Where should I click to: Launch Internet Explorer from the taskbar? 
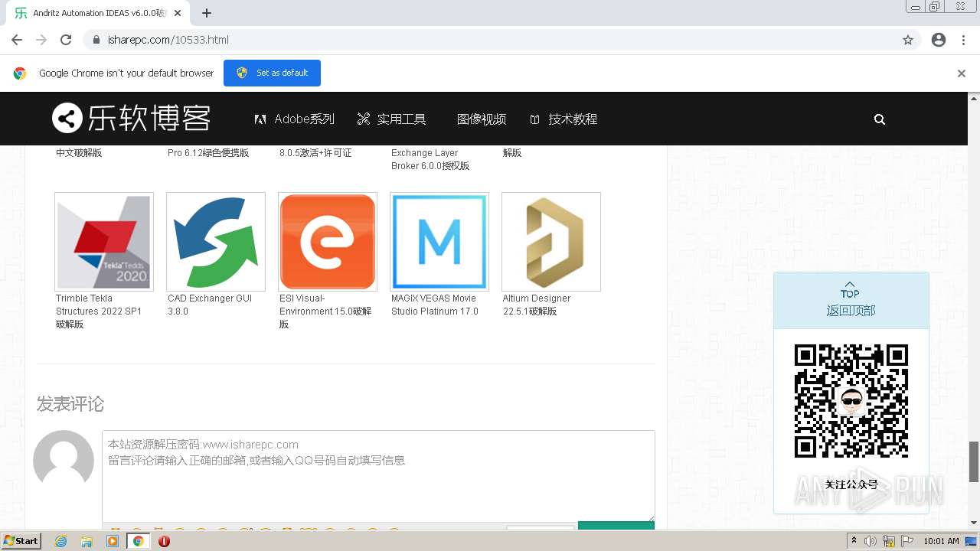[61, 541]
